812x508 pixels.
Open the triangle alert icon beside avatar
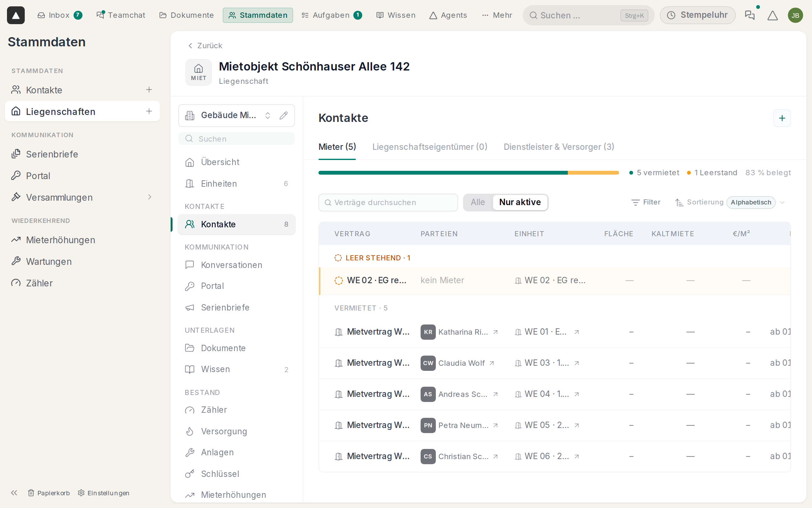point(772,15)
